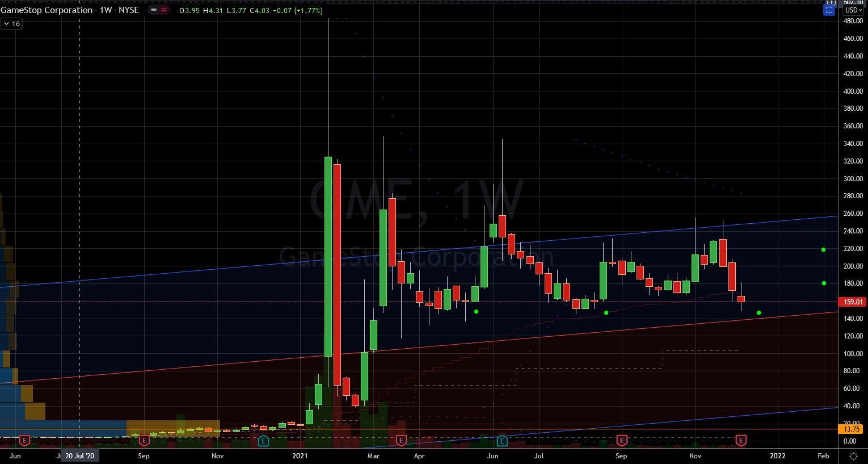Click the Feb label on the time axis
This screenshot has width=868, height=464.
coord(823,456)
